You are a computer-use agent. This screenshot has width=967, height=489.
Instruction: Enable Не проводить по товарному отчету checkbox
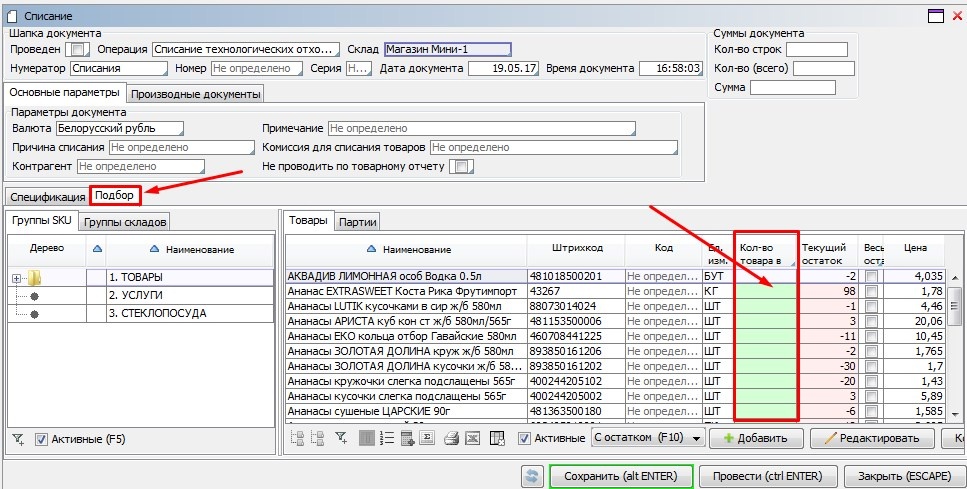pyautogui.click(x=461, y=167)
